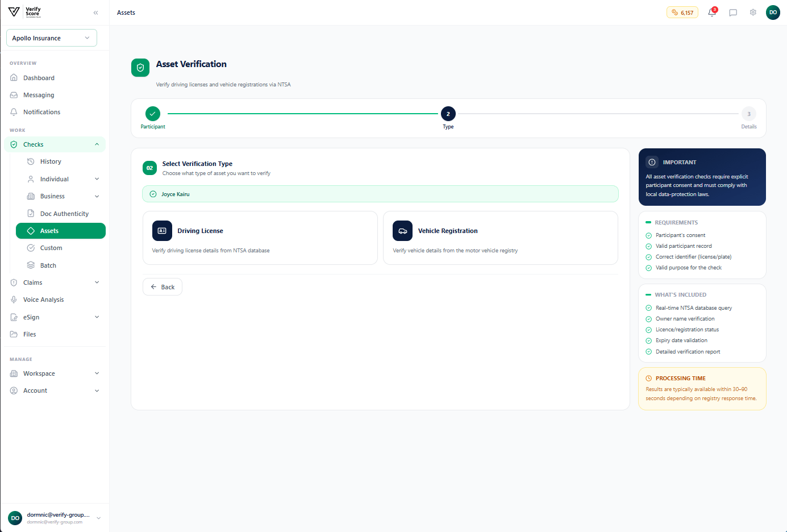Click the Driving License ID card icon

click(x=162, y=231)
